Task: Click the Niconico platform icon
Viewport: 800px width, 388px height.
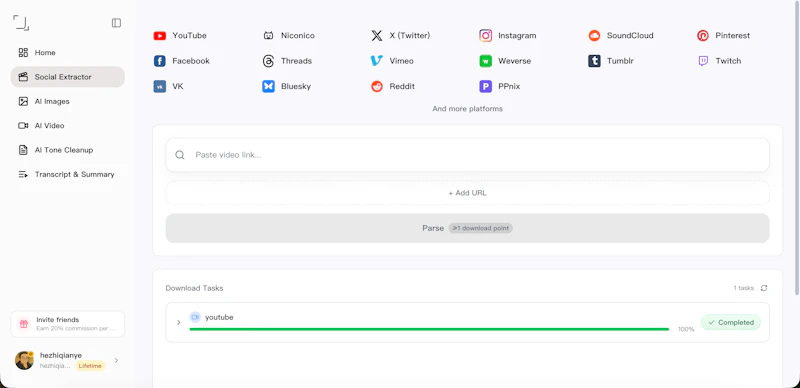Action: coord(268,36)
